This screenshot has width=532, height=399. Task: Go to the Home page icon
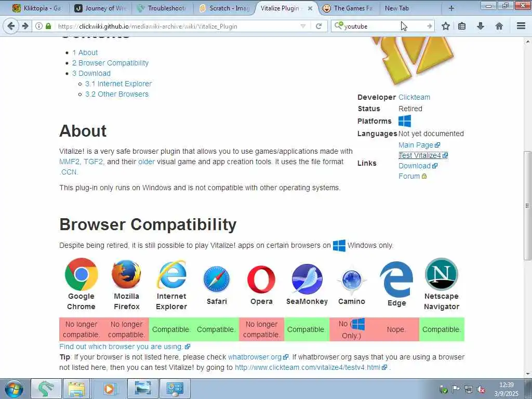(x=499, y=26)
